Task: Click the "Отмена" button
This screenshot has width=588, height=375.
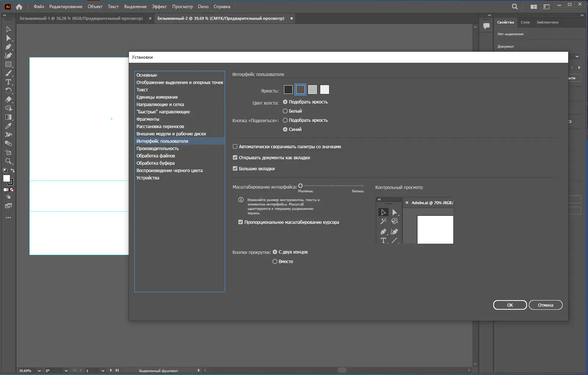Action: 546,305
